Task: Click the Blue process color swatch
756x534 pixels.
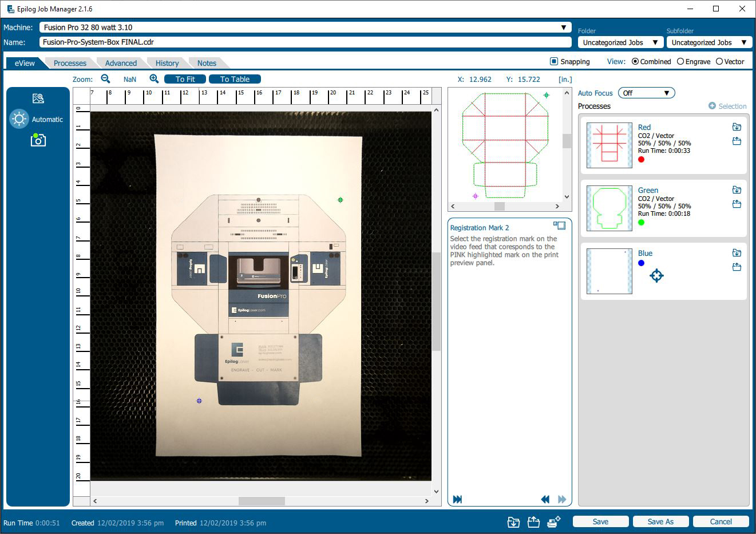Action: click(641, 263)
